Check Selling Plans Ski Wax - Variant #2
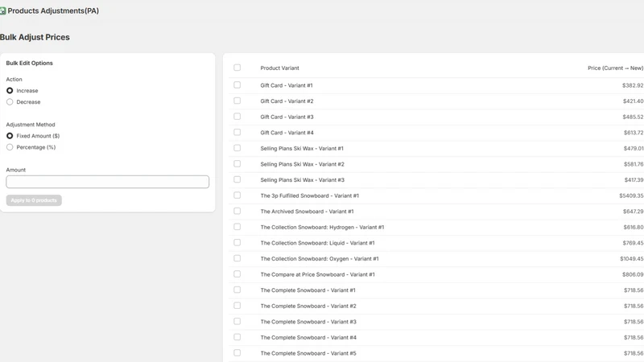The width and height of the screenshot is (644, 362). pos(237,164)
